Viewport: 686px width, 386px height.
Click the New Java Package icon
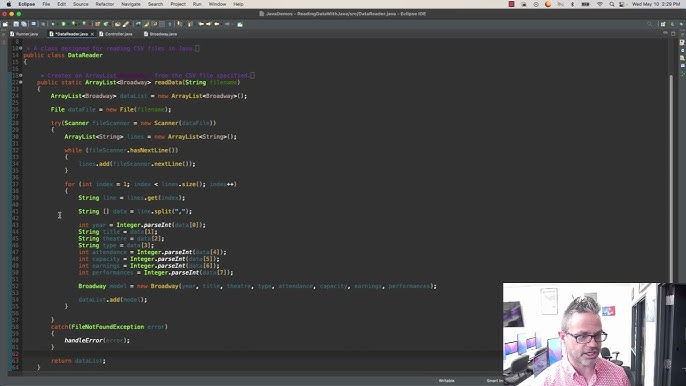(97, 24)
